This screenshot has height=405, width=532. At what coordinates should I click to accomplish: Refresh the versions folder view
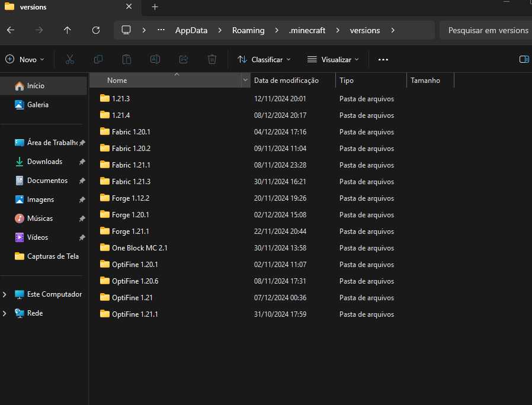tap(96, 30)
